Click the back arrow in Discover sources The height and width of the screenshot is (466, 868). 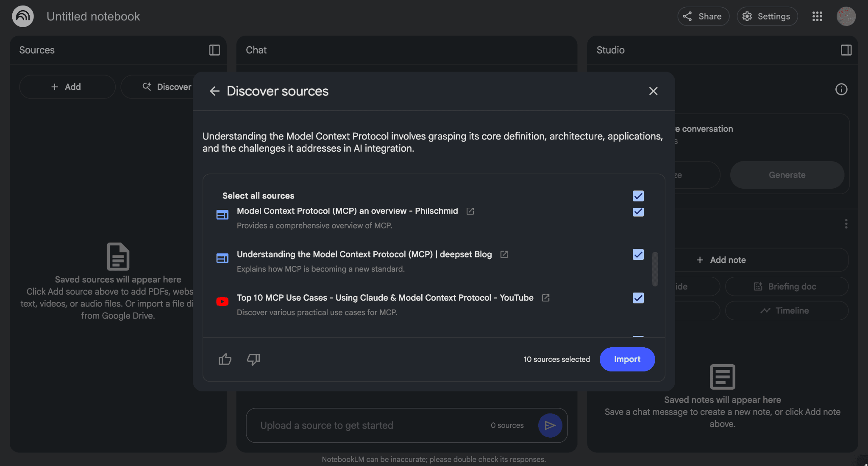(215, 91)
